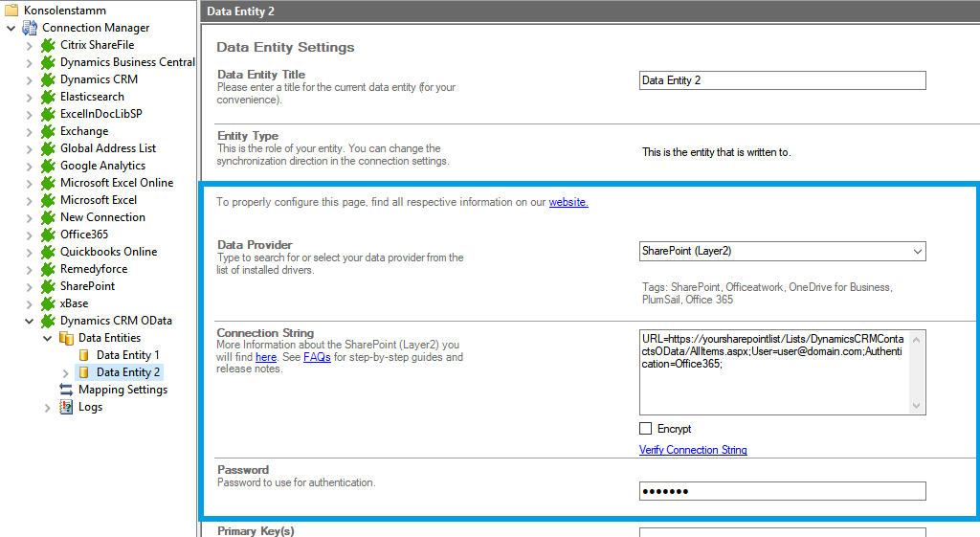The width and height of the screenshot is (980, 537).
Task: Toggle the Encrypt checkbox
Action: [646, 429]
